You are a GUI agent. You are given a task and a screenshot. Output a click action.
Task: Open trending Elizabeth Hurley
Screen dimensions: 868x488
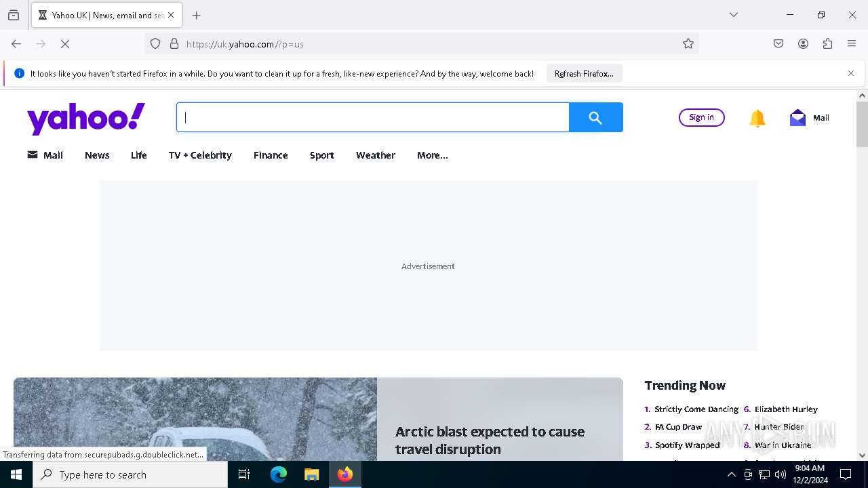[786, 409]
